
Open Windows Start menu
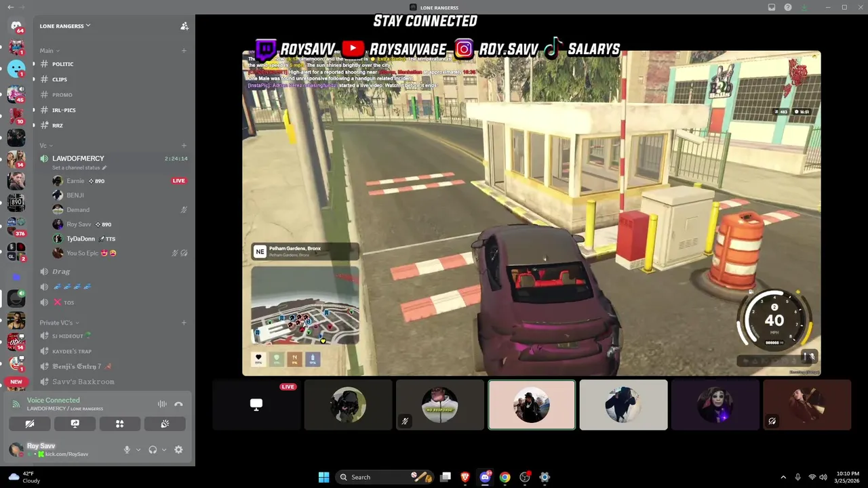click(x=323, y=477)
